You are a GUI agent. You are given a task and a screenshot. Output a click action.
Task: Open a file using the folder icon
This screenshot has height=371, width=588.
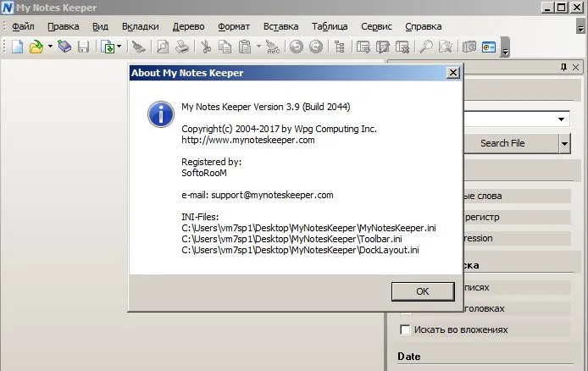pyautogui.click(x=36, y=47)
